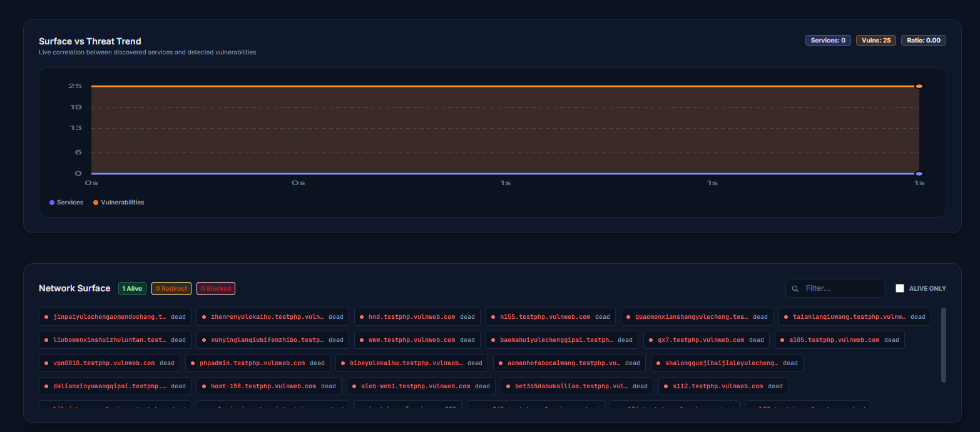980x432 pixels.
Task: Click the red status dot on www.testphp.vulnweb.com chip
Action: 363,339
